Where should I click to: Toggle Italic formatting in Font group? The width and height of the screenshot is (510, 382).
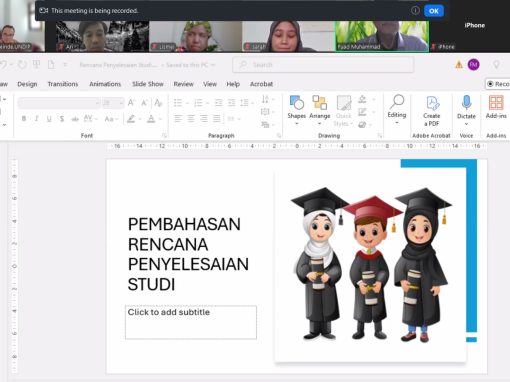36,119
